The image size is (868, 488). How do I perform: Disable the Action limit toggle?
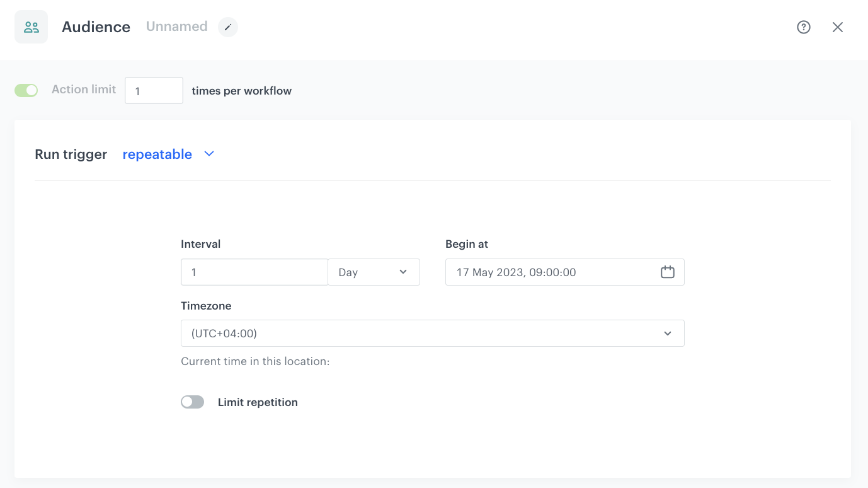point(26,90)
